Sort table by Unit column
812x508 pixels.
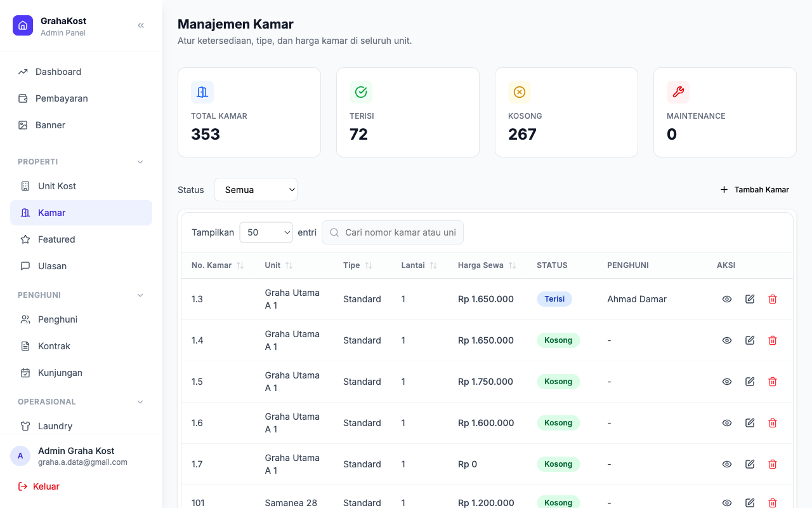(278, 265)
